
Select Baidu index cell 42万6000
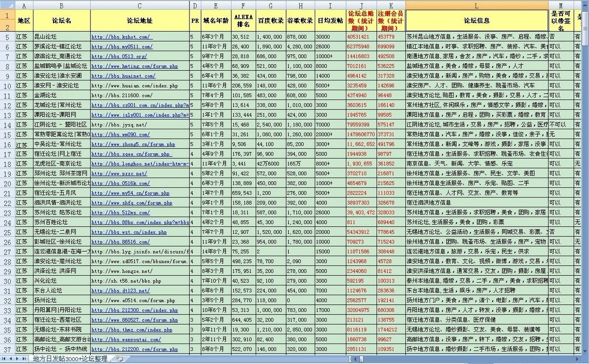tap(270, 164)
